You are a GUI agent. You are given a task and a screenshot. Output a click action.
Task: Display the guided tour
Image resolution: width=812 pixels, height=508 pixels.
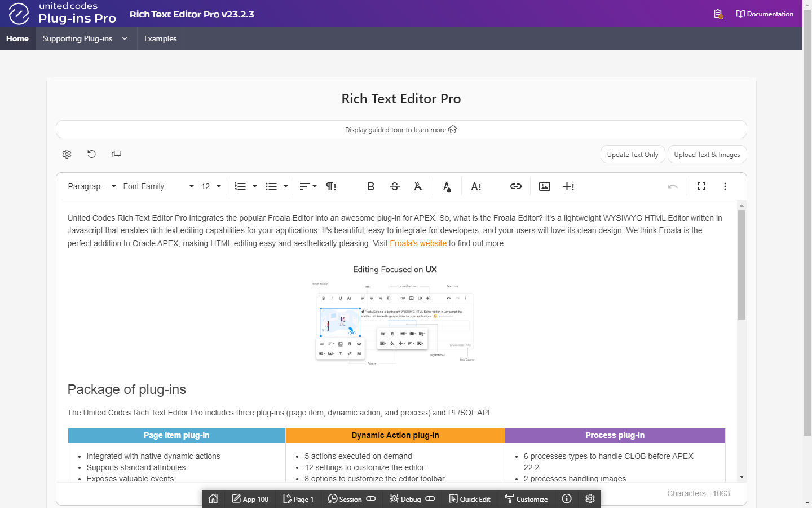[x=401, y=129]
